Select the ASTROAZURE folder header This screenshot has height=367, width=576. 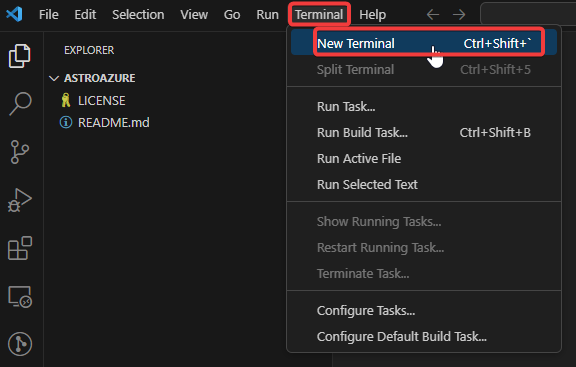[100, 78]
